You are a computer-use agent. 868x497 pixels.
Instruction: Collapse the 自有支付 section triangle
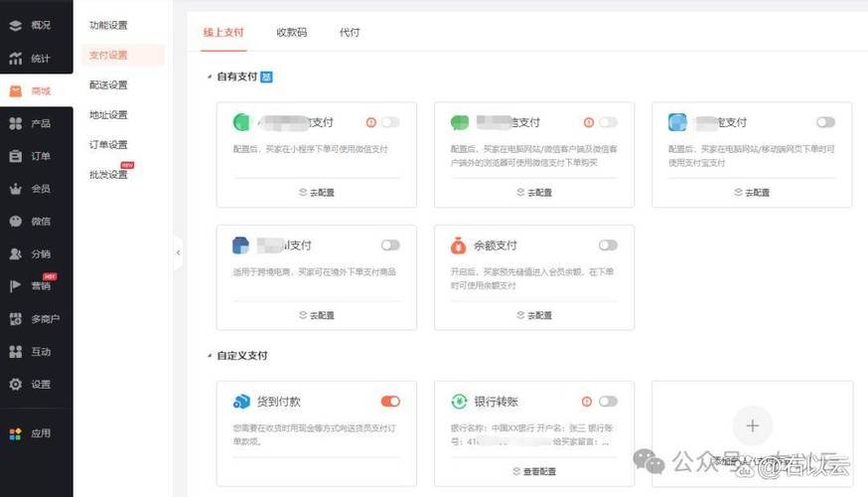(x=210, y=77)
